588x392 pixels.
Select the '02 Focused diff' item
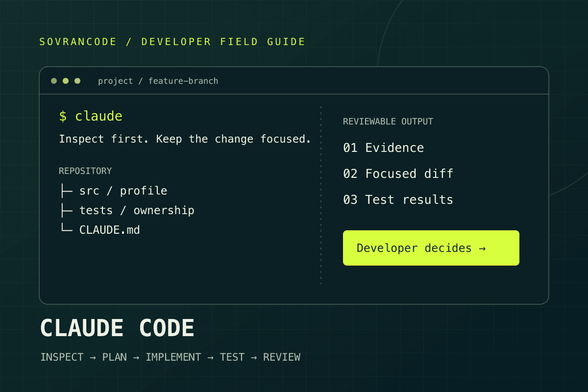[x=398, y=173]
